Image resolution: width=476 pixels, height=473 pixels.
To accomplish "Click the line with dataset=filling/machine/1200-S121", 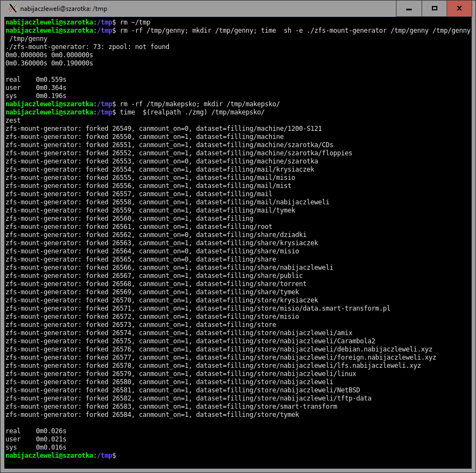I will pos(163,129).
